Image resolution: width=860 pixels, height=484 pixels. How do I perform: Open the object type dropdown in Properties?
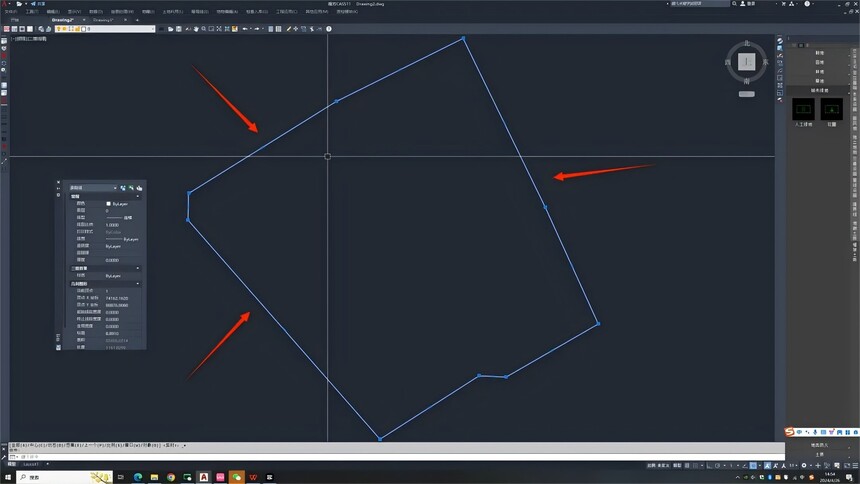[x=93, y=188]
